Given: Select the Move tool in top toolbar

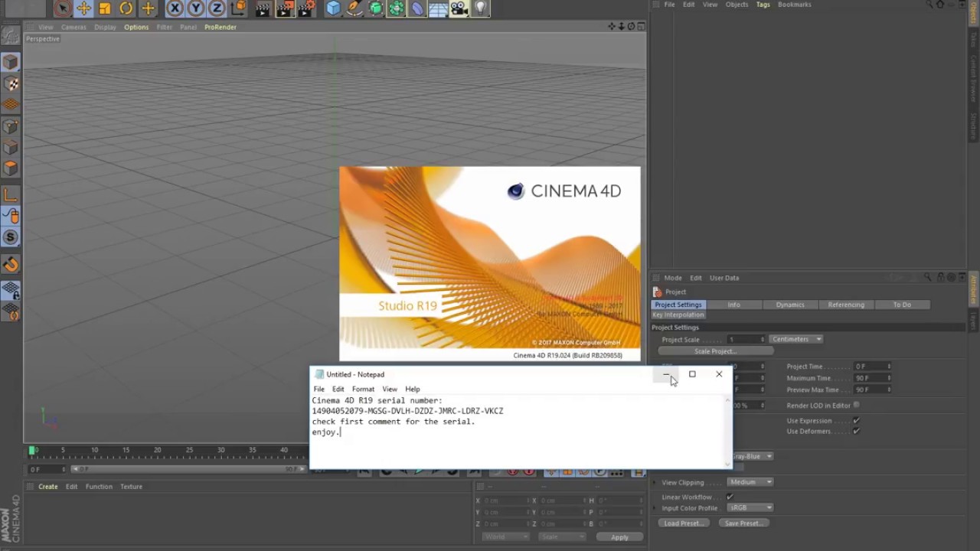Looking at the screenshot, I should [83, 8].
